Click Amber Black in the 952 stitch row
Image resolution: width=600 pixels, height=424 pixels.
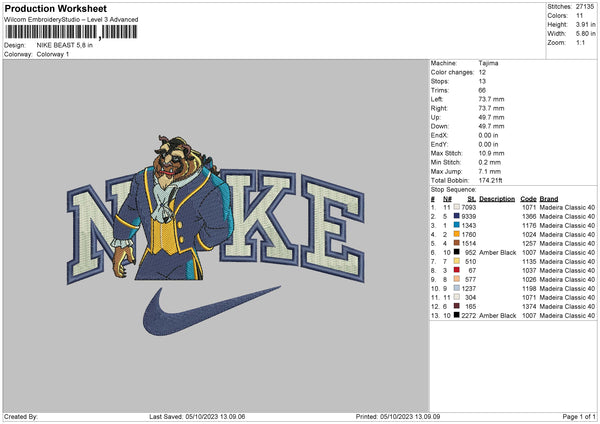(x=497, y=252)
